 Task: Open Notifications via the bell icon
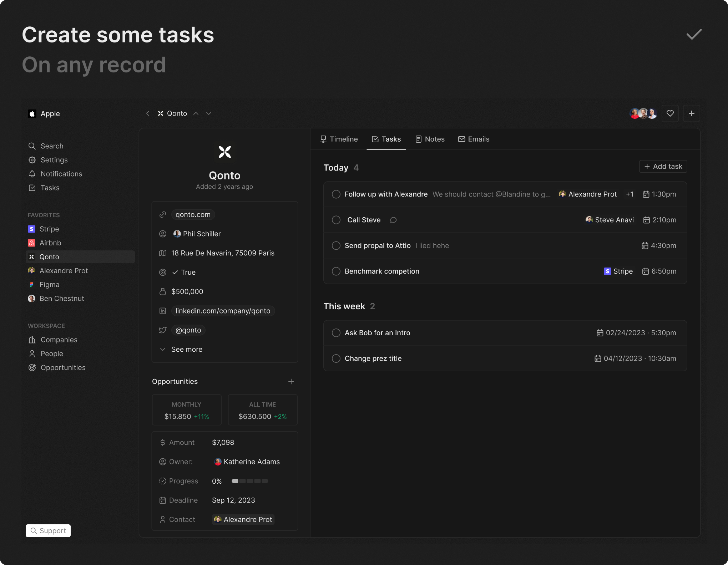point(32,174)
